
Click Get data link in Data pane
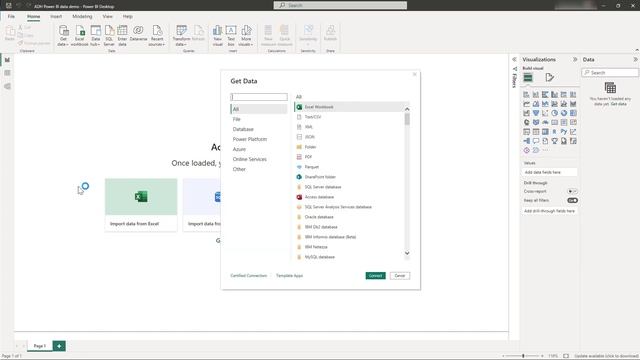pos(619,104)
